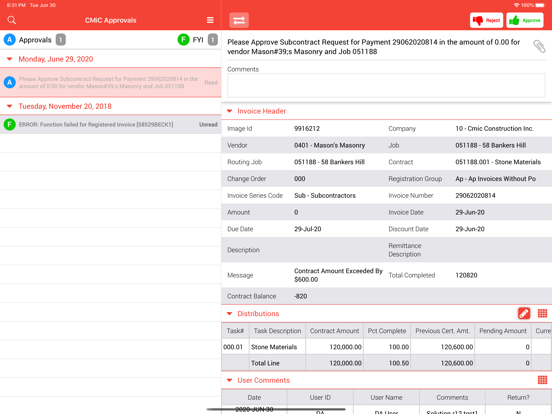
Task: Select the Task Description column header
Action: (277, 331)
